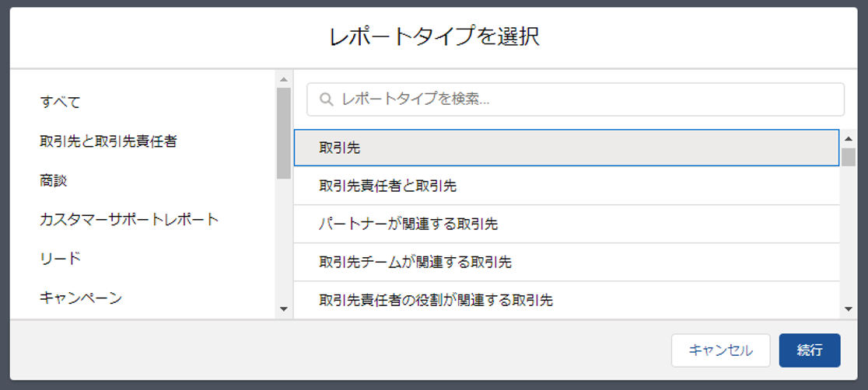Click the category list scroll-down arrow
868x390 pixels.
point(284,309)
